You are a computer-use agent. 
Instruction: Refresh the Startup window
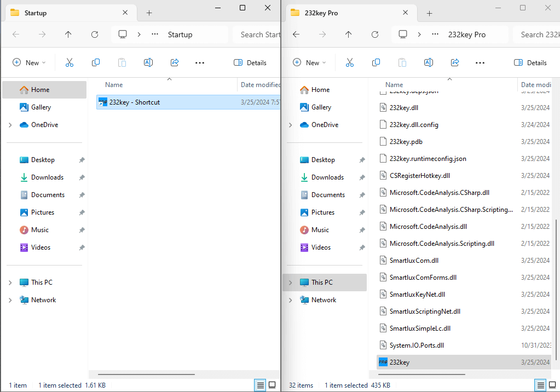click(95, 34)
